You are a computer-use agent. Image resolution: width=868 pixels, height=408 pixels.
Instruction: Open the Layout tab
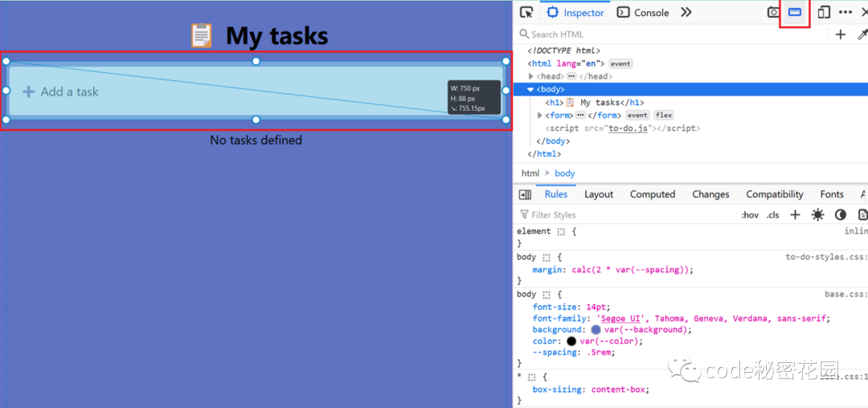[599, 194]
